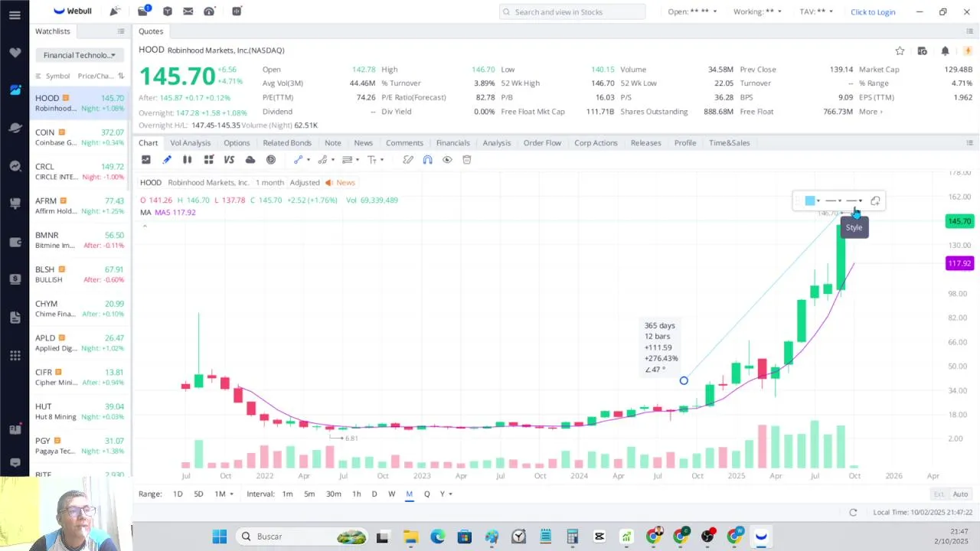Open the four-square layout grid icon
This screenshot has height=551, width=980.
[x=208, y=159]
